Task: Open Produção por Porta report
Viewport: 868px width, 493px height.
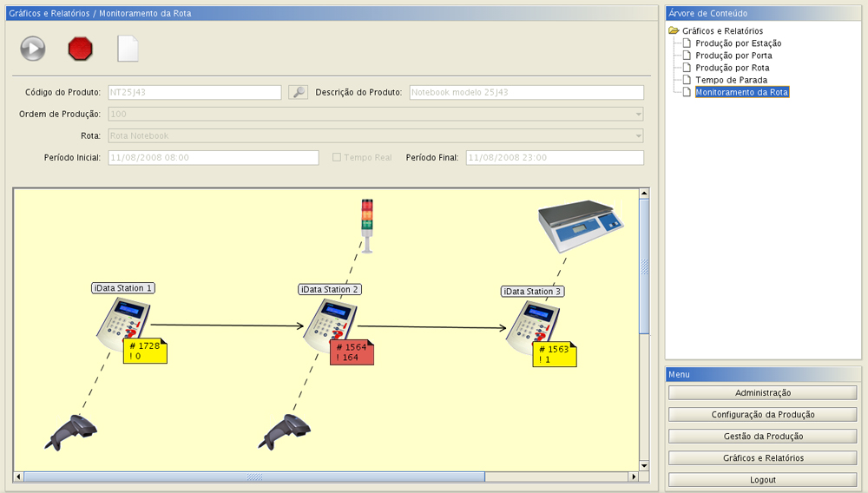Action: (x=733, y=56)
